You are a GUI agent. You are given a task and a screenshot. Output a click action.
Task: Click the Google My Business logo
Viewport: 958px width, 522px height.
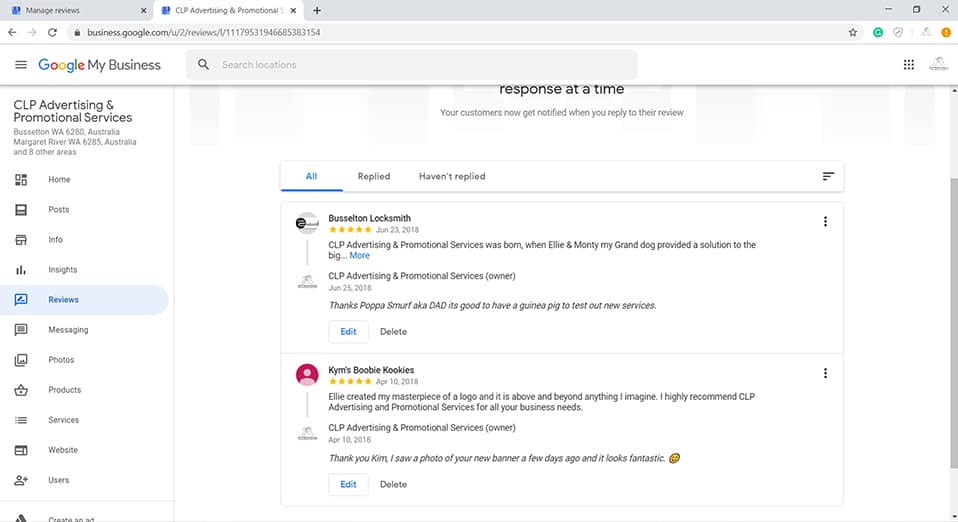point(100,65)
